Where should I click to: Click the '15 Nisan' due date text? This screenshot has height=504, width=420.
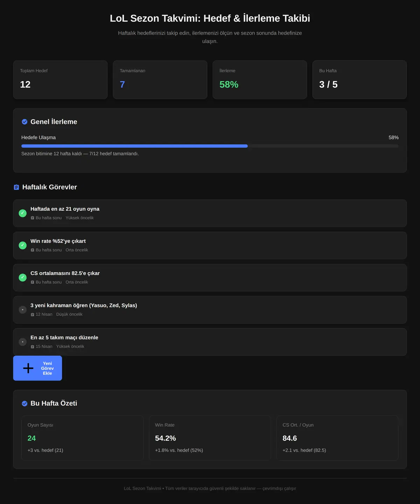(44, 346)
